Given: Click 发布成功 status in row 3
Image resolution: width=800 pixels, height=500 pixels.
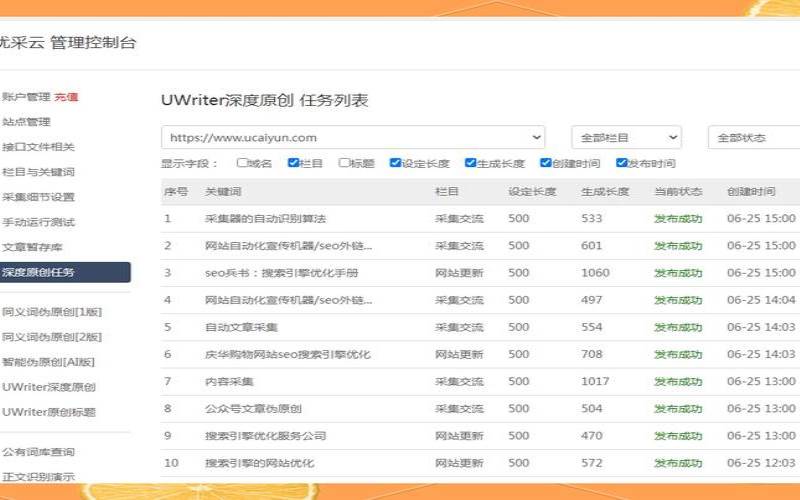Looking at the screenshot, I should point(678,273).
